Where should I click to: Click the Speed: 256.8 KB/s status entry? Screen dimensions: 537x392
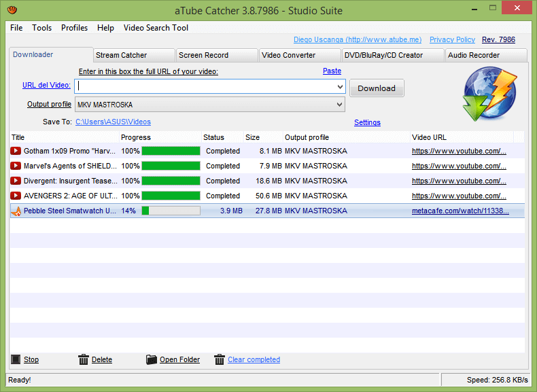(498, 380)
